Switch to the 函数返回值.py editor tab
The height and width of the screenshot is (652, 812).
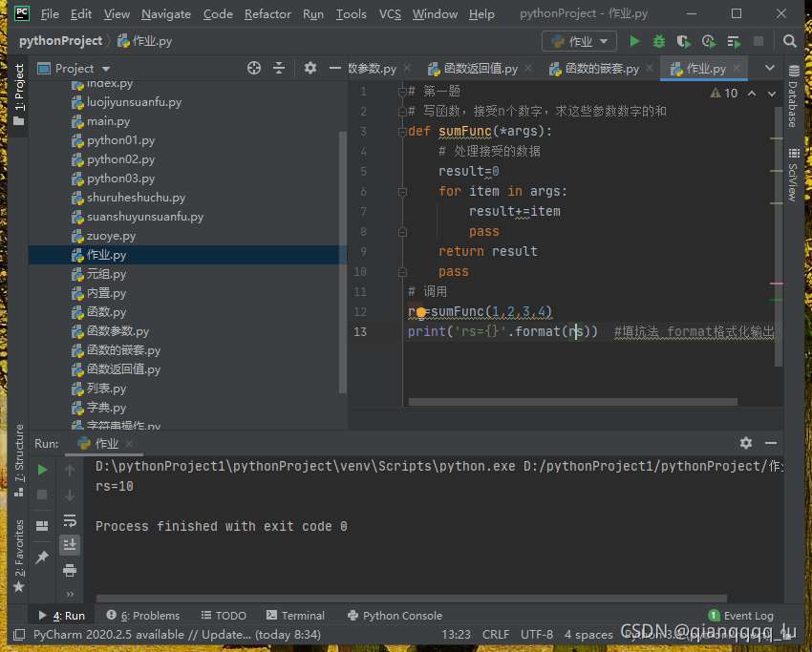pos(481,69)
